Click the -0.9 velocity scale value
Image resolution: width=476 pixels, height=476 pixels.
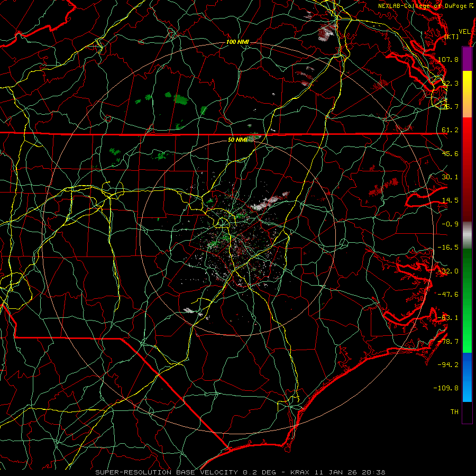pos(450,224)
